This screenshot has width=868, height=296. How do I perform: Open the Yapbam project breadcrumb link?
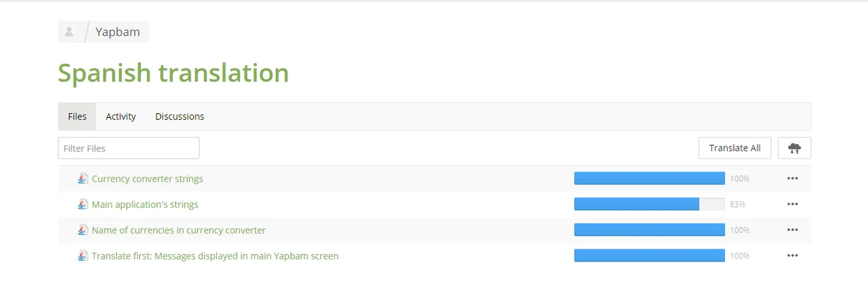tap(118, 32)
